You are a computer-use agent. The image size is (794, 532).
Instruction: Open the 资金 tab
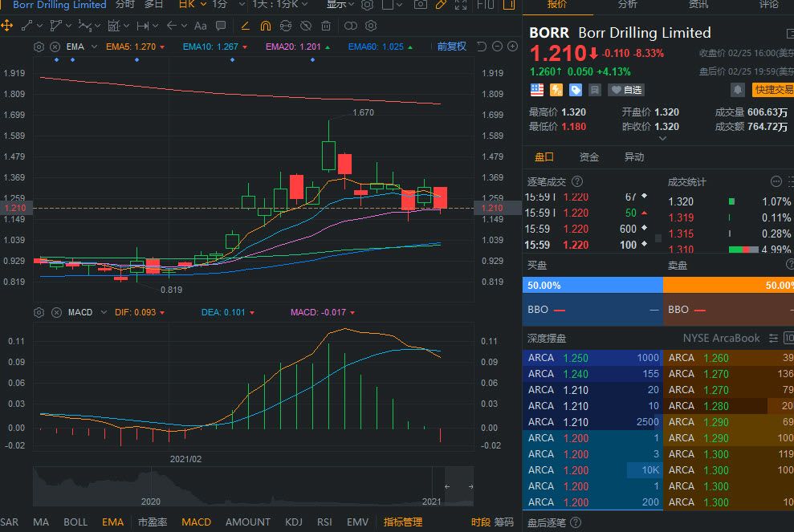pyautogui.click(x=589, y=157)
